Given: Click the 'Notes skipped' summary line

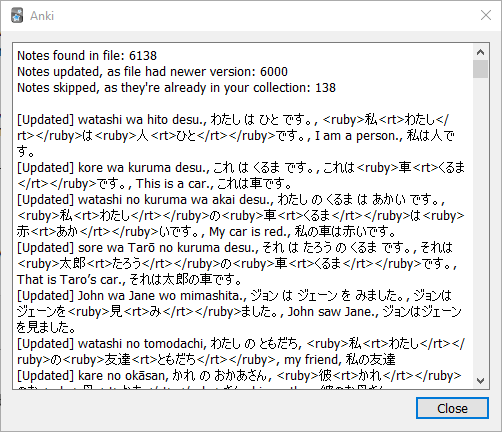Looking at the screenshot, I should pyautogui.click(x=176, y=88).
